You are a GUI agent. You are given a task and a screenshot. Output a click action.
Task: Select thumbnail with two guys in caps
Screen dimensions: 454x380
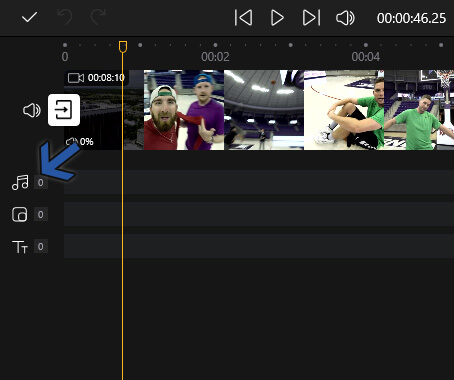coord(184,110)
